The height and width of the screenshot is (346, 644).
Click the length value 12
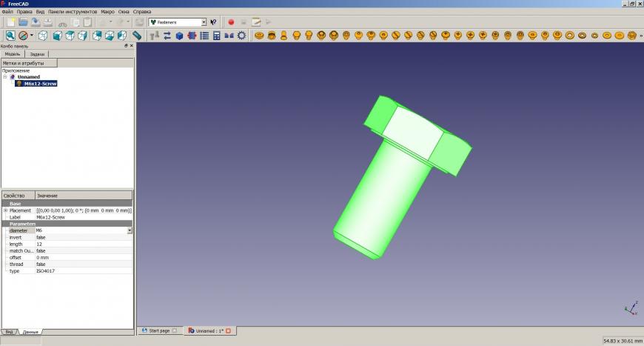click(x=39, y=244)
